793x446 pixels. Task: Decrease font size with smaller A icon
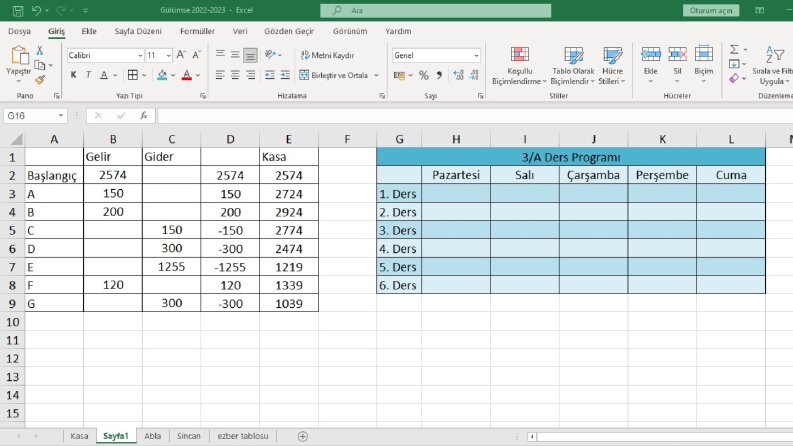point(197,55)
